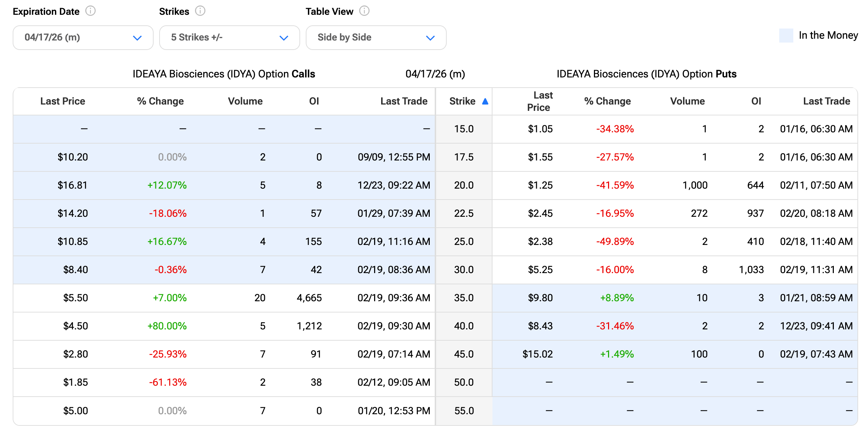Click the blue Strike sort arrow
The image size is (868, 442).
[x=485, y=101]
